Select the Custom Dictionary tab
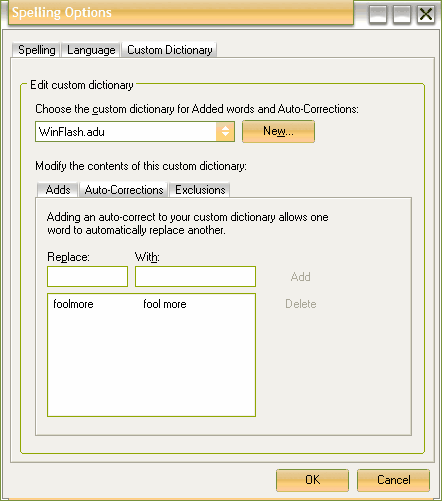 (x=169, y=50)
